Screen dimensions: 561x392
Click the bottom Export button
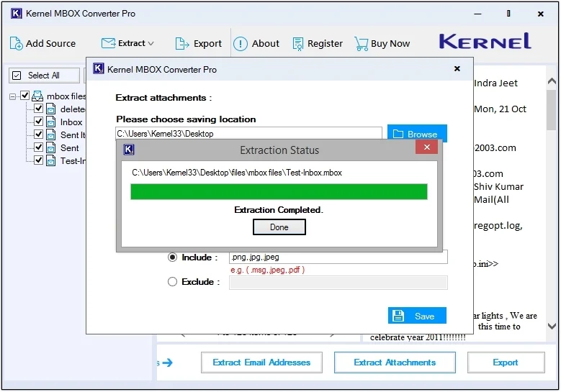click(506, 363)
